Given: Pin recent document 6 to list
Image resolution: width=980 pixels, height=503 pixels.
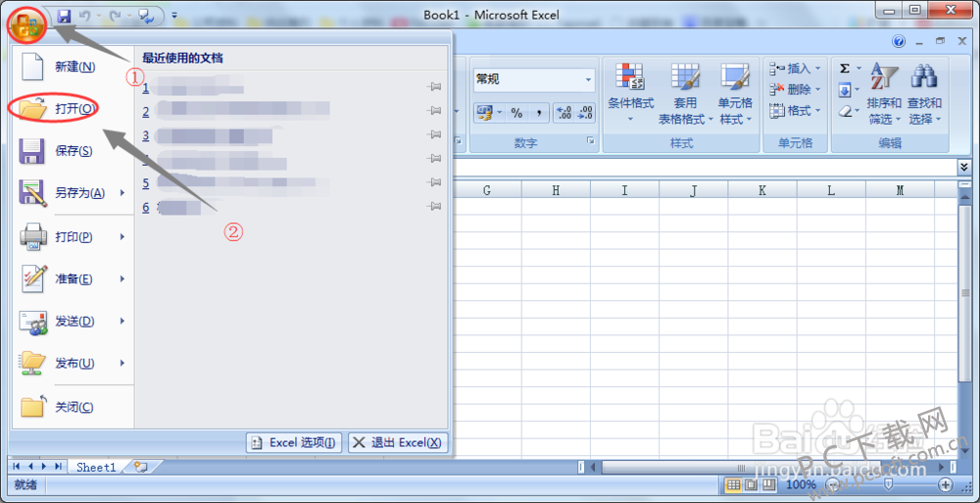Looking at the screenshot, I should (434, 207).
